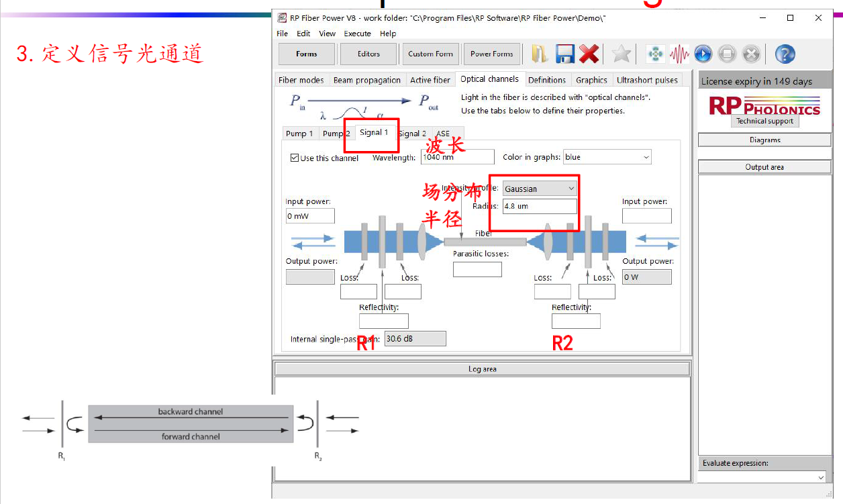Expand the Evaluate expression dropdown
Image resolution: width=843 pixels, height=504 pixels.
coord(821,477)
